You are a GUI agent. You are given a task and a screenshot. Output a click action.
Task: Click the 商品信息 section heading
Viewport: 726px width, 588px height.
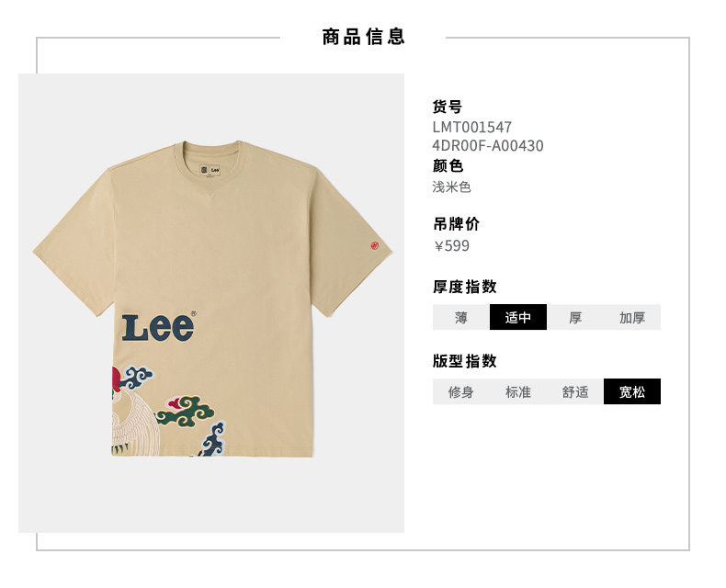(364, 37)
